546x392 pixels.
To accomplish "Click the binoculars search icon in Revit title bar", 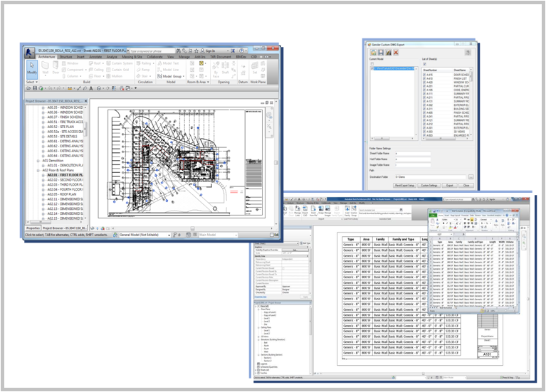I will 178,51.
